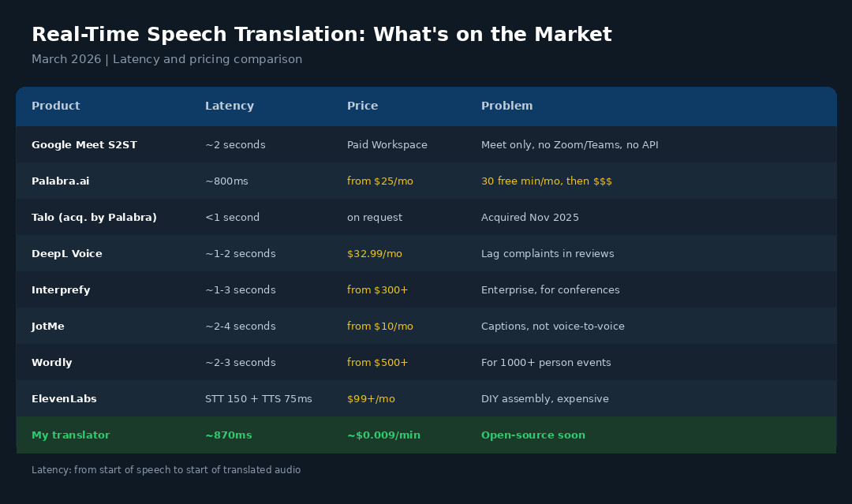The height and width of the screenshot is (504, 852).
Task: Click the Open-source soon text
Action: [x=533, y=435]
